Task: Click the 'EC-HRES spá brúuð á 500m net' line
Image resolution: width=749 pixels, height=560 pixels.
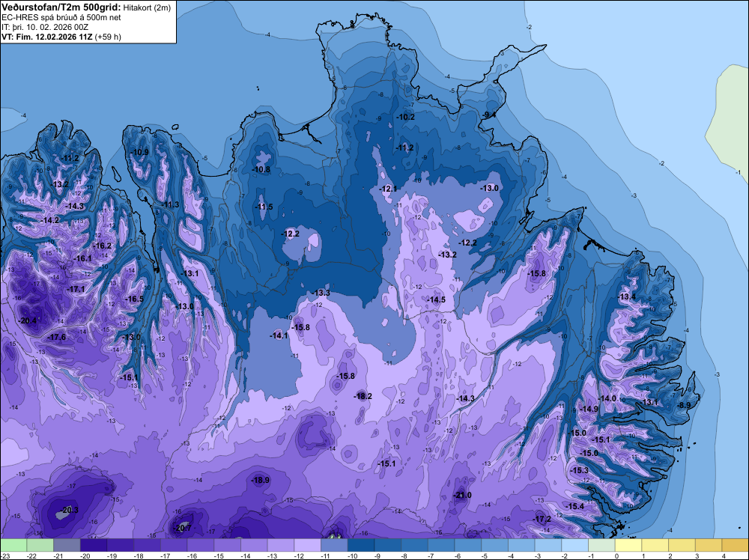Action: [x=61, y=18]
